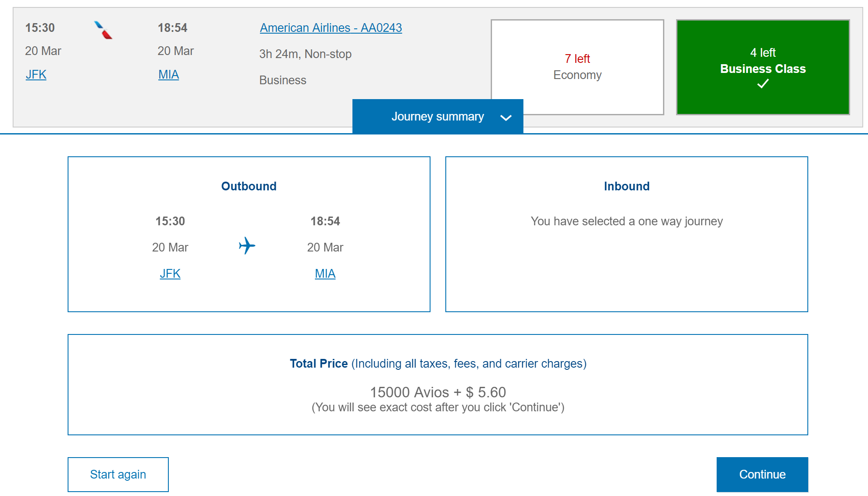The image size is (868, 496).
Task: Open the Journey summary tab
Action: coord(437,117)
